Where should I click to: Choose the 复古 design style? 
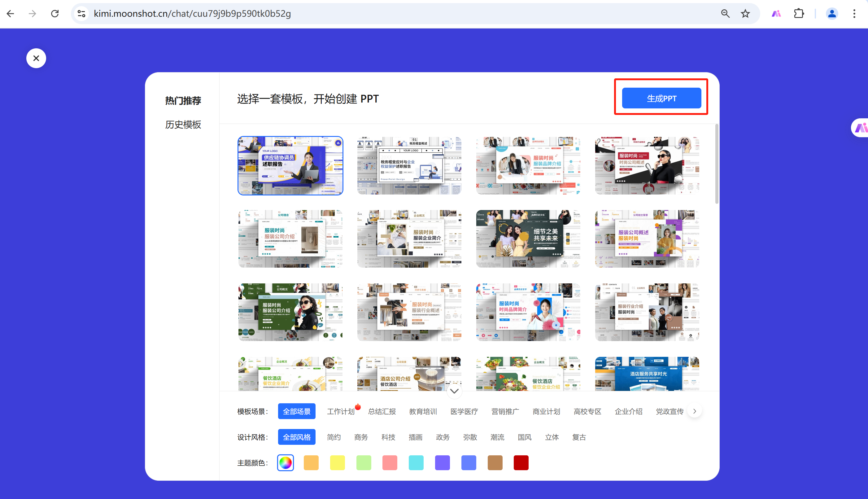(x=579, y=437)
